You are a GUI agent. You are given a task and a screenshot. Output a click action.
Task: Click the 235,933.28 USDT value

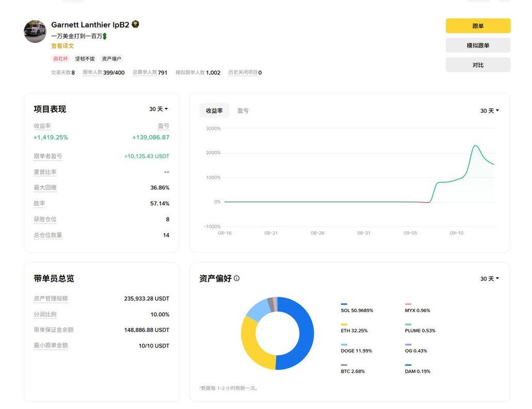[x=146, y=298]
